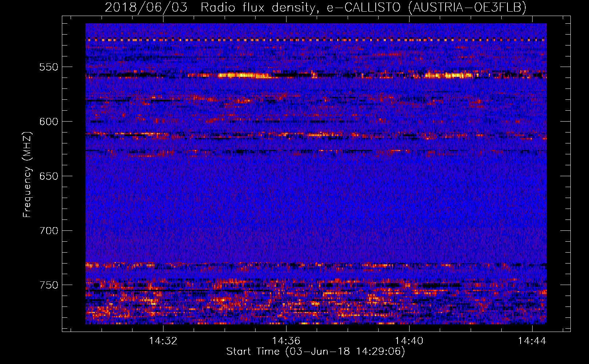
Task: Select the 700 frequency axis label
Action: coord(49,231)
